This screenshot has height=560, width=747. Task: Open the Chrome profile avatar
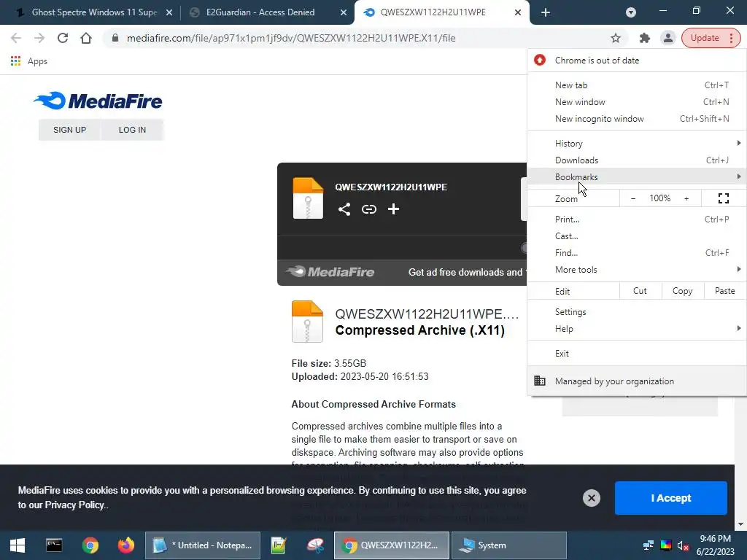coord(668,38)
